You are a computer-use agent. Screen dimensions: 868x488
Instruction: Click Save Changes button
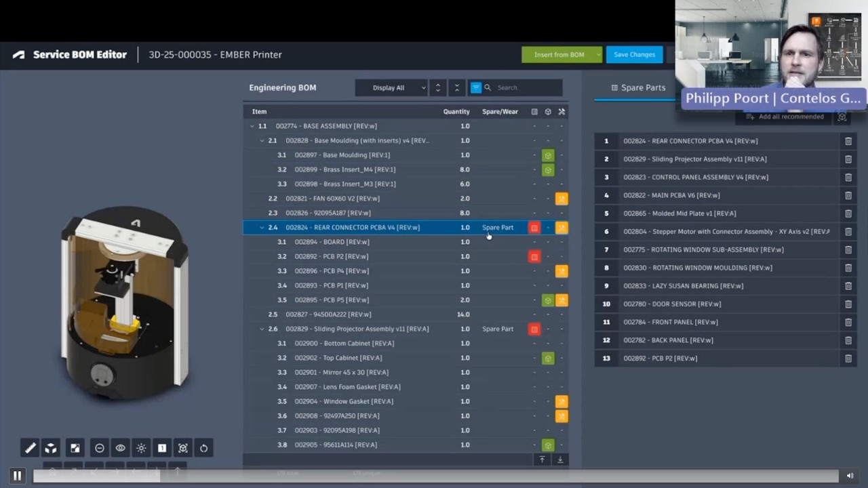tap(635, 55)
